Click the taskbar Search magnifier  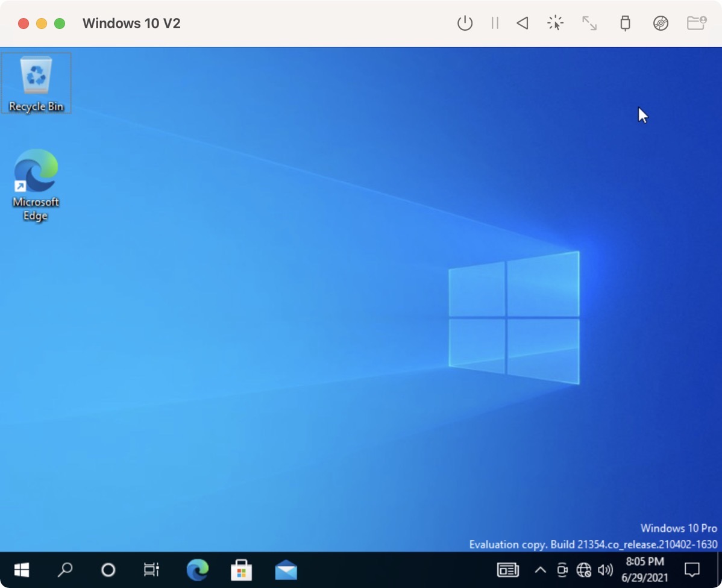click(65, 569)
